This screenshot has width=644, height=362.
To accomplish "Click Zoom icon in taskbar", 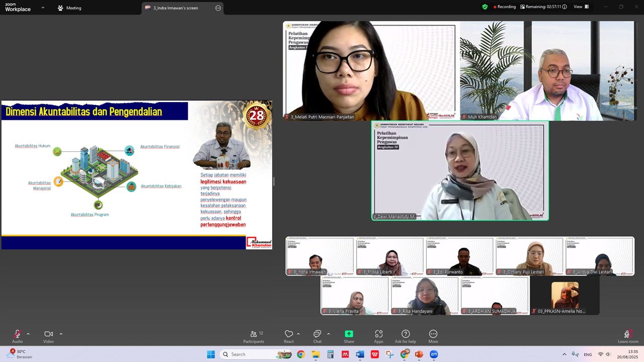I will (434, 354).
